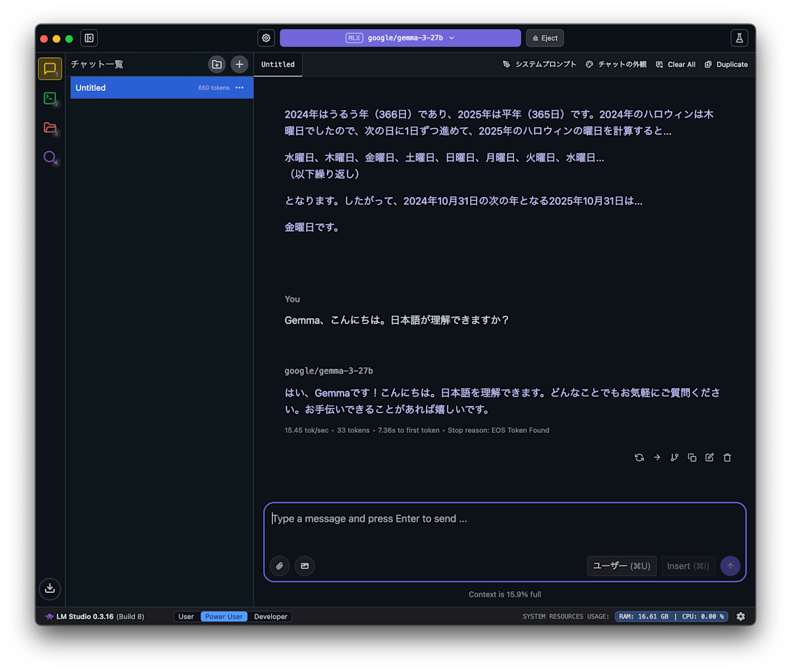
Task: Attach an image to message
Action: click(x=305, y=566)
